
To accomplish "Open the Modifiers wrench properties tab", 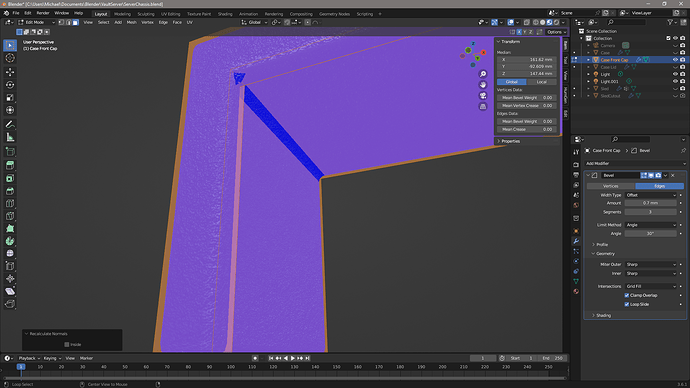I will coord(576,241).
